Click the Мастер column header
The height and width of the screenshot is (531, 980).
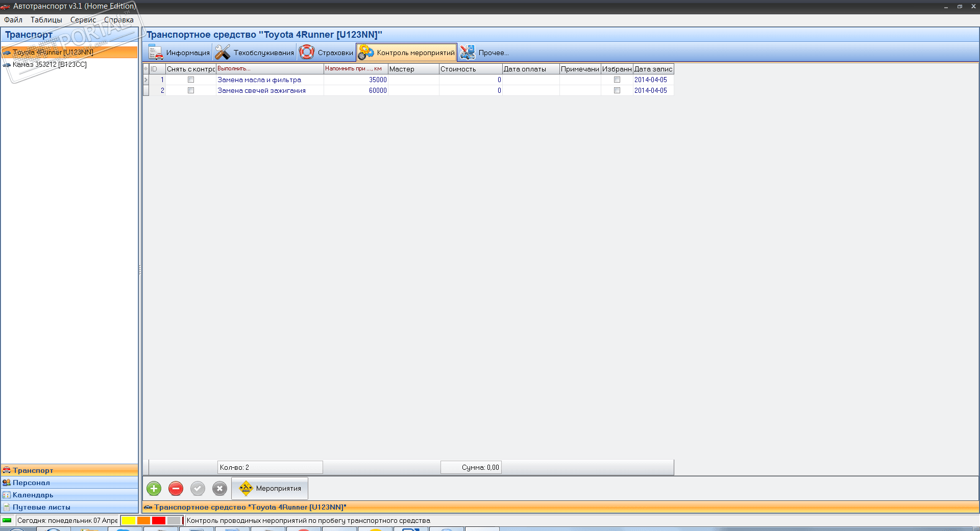tap(413, 69)
